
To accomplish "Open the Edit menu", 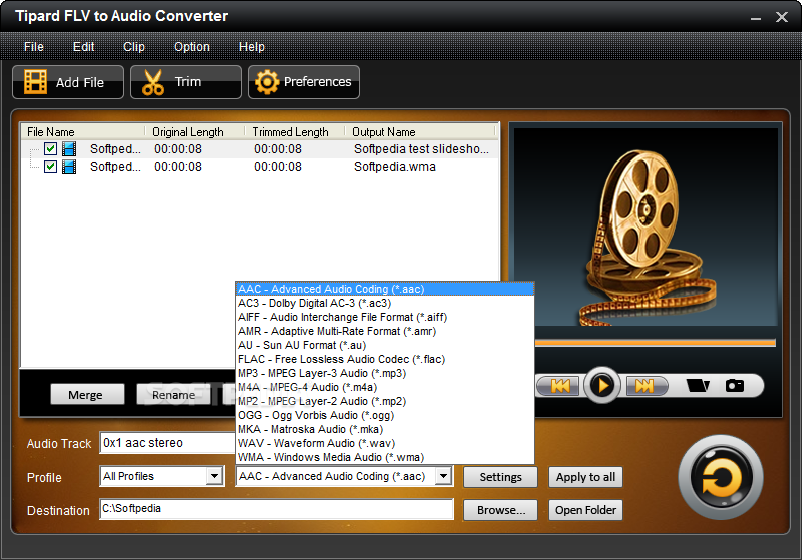I will click(83, 47).
